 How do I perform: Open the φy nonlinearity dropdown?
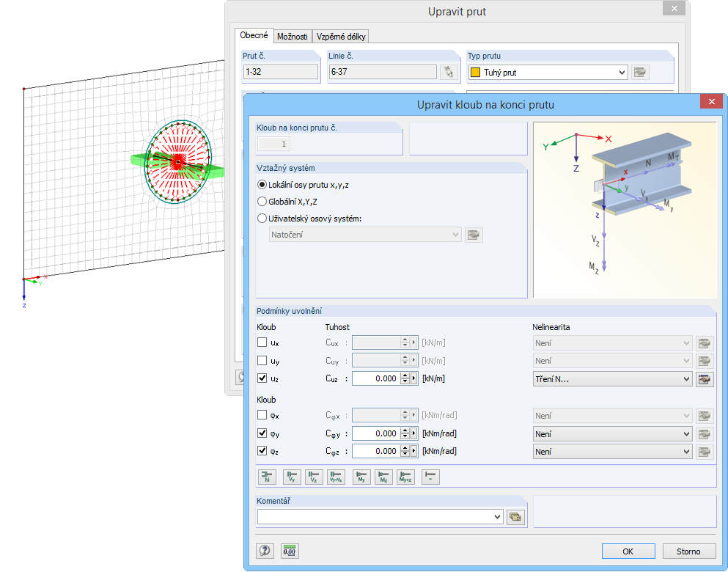pos(686,434)
